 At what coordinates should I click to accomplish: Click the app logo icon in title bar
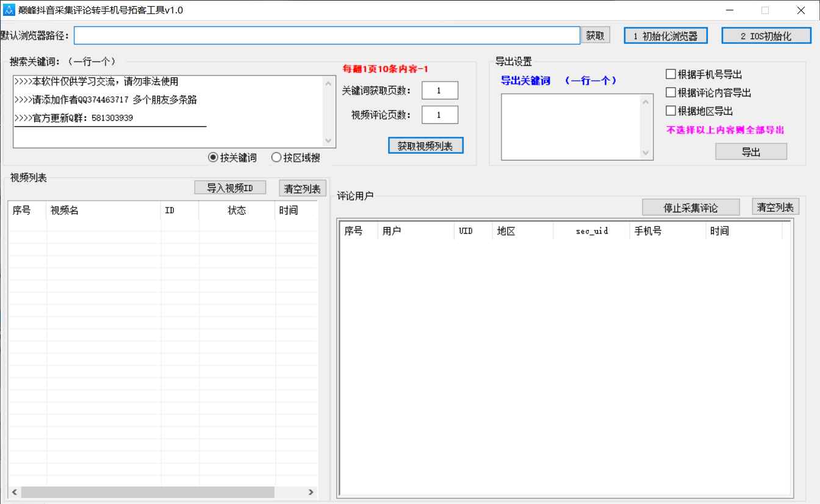point(9,10)
